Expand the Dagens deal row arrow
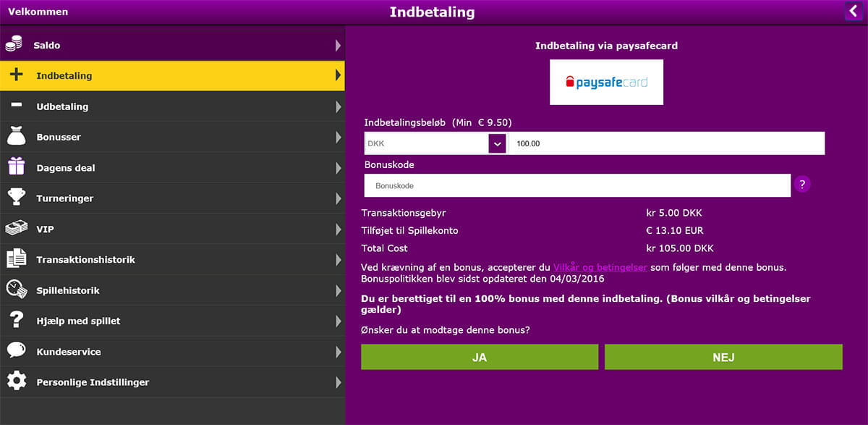The image size is (868, 425). pos(338,168)
